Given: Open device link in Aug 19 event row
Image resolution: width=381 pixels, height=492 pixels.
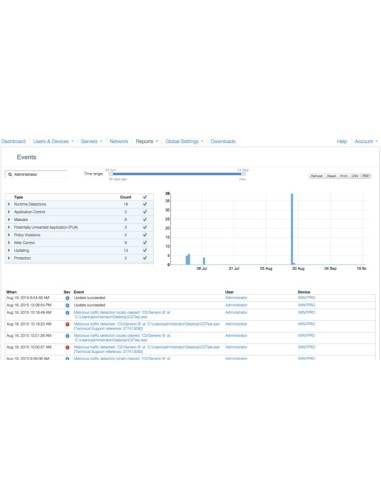Looking at the screenshot, I should click(x=306, y=298).
